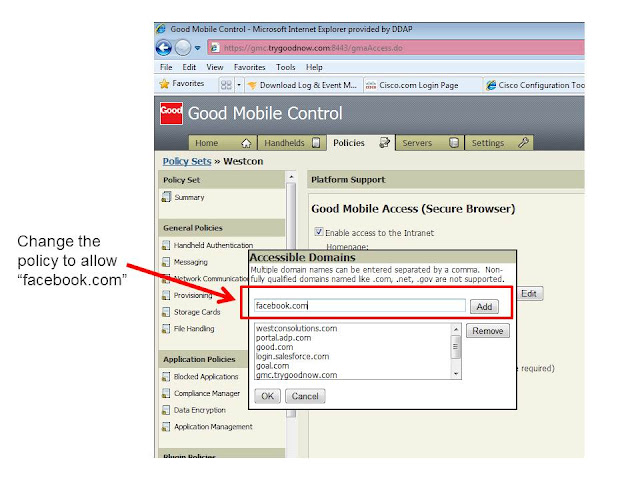Select westconsolutions.com in the domain list

click(297, 328)
